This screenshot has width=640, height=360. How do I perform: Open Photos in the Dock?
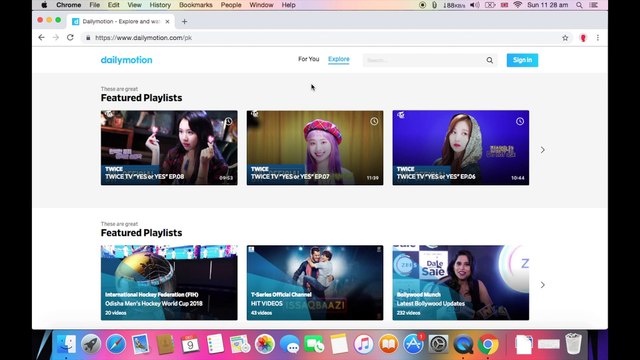265,344
